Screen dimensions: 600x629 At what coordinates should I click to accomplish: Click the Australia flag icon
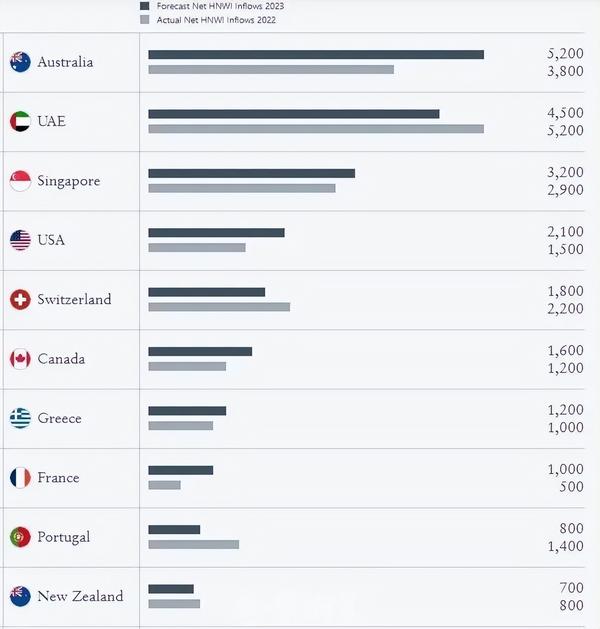pos(20,62)
